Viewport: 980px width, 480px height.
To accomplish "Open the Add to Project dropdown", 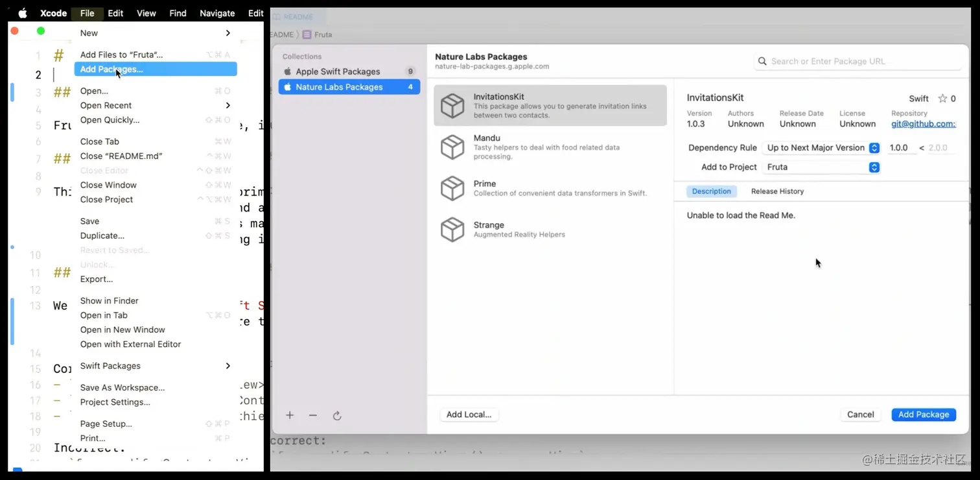I will [x=821, y=167].
